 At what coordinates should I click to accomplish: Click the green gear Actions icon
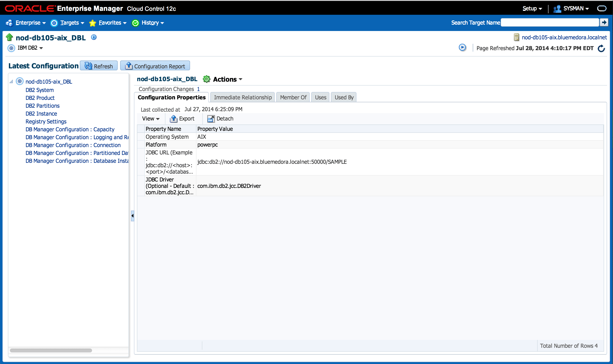click(x=206, y=79)
